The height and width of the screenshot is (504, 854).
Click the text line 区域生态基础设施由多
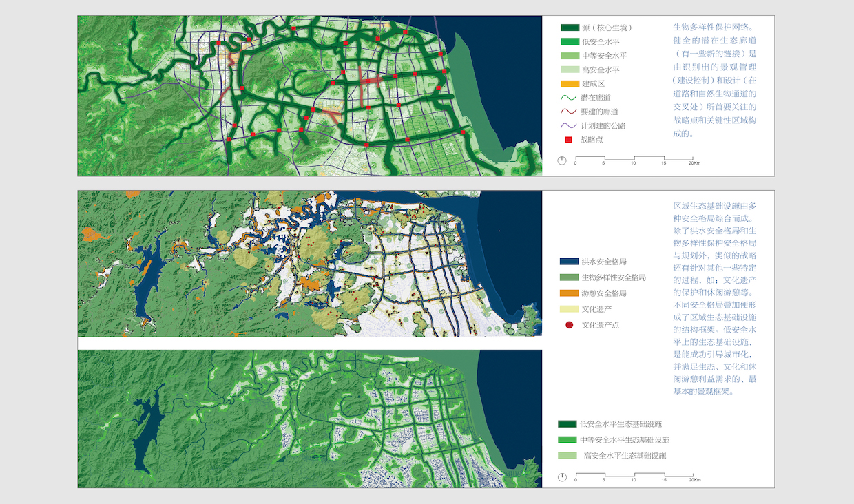click(715, 206)
